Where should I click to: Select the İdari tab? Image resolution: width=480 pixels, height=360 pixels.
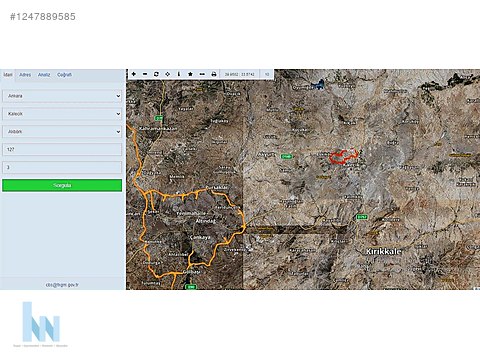click(x=8, y=75)
